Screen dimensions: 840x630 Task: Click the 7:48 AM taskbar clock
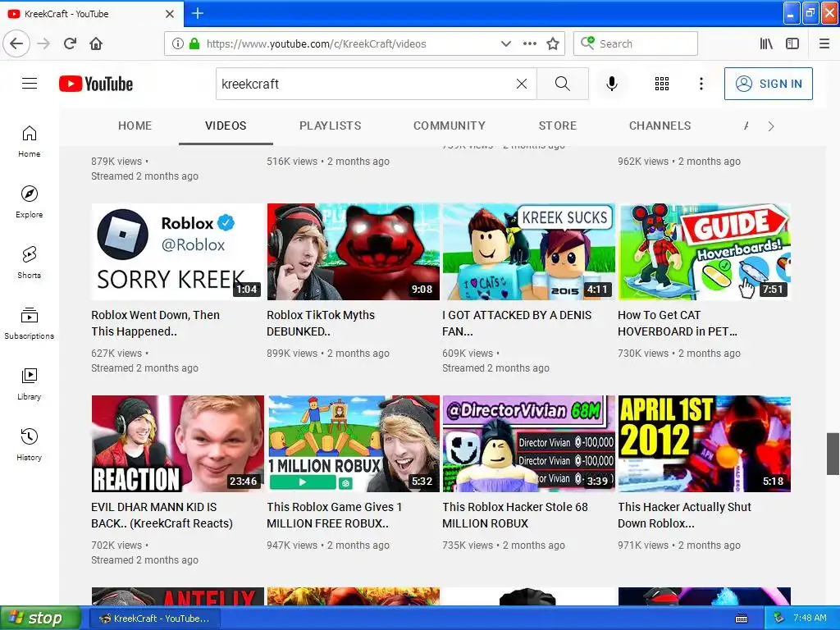tap(810, 618)
